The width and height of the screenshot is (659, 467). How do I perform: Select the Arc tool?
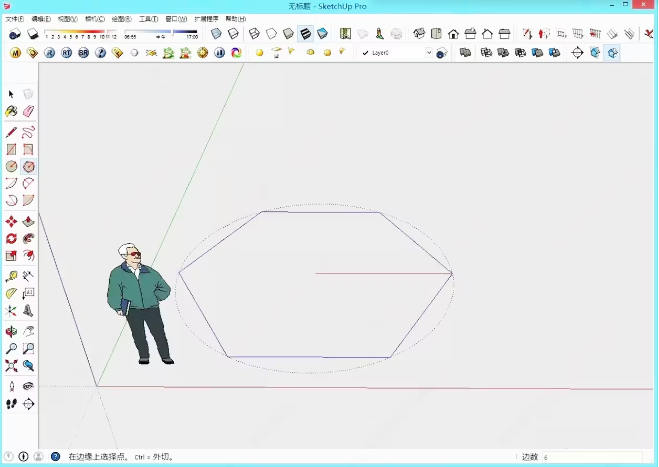pos(11,183)
